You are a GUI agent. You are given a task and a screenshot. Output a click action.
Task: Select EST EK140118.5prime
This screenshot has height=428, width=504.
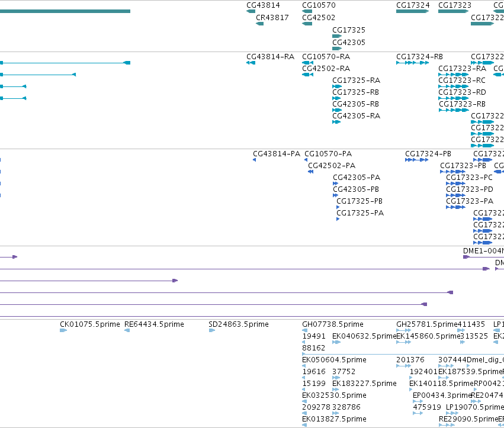[442, 384]
